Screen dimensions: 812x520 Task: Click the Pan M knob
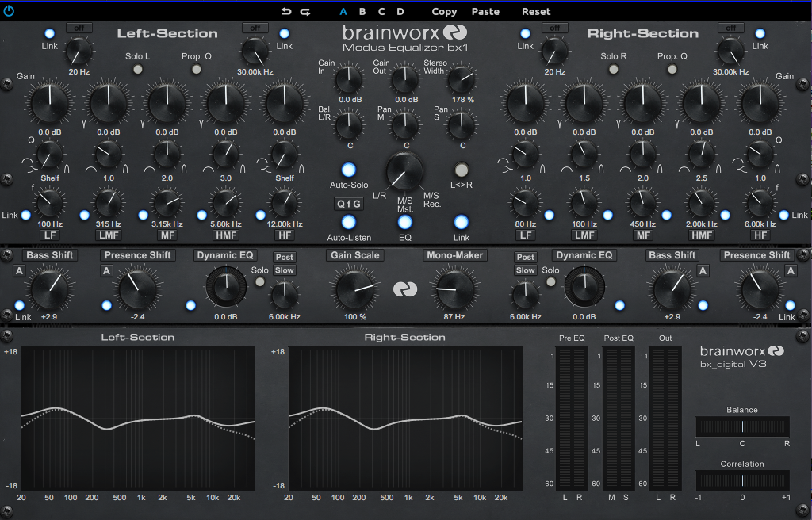(405, 124)
